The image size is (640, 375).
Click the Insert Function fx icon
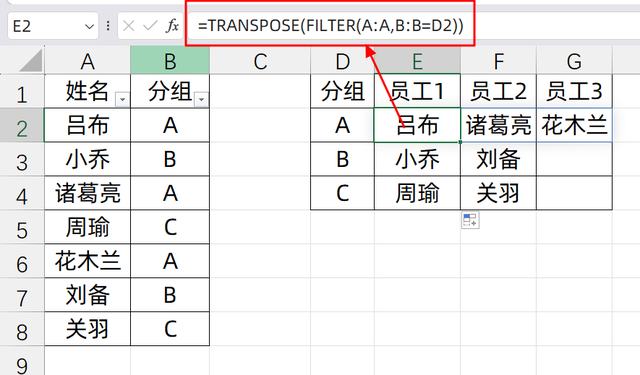tap(172, 26)
